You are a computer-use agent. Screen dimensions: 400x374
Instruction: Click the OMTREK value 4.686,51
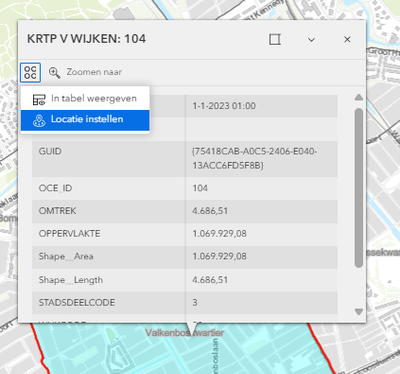click(x=210, y=211)
